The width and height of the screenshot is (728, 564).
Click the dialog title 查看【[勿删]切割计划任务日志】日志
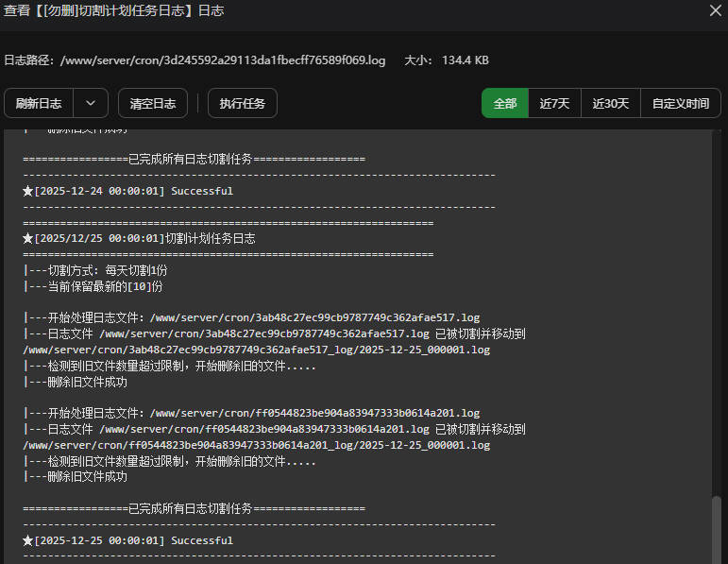coord(114,10)
